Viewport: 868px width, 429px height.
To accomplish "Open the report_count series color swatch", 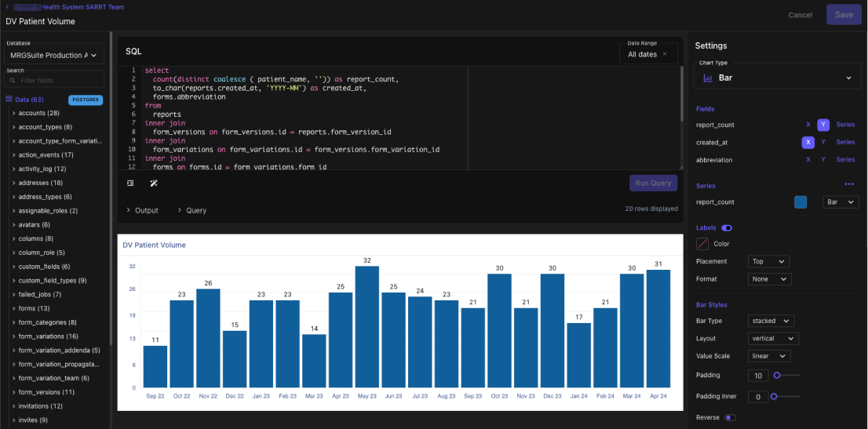I will [801, 202].
